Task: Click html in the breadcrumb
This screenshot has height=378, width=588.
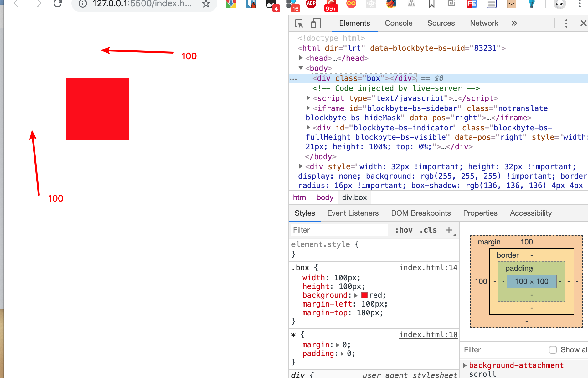Action: [x=300, y=197]
